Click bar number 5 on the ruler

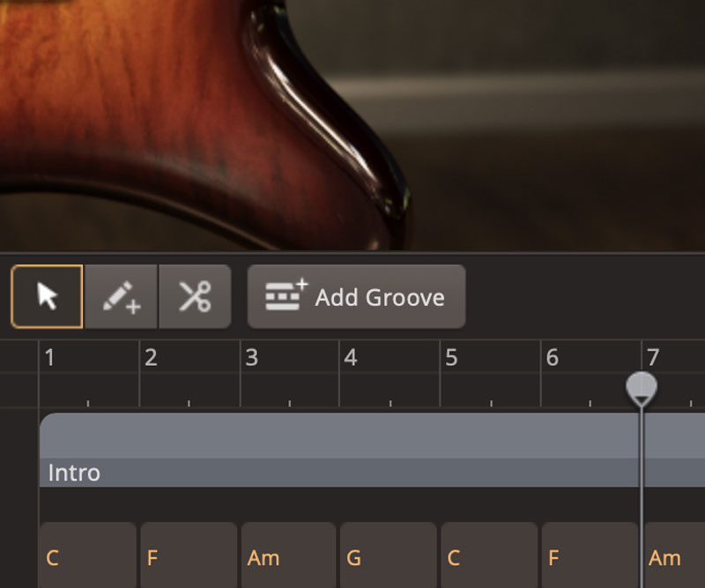click(x=451, y=357)
